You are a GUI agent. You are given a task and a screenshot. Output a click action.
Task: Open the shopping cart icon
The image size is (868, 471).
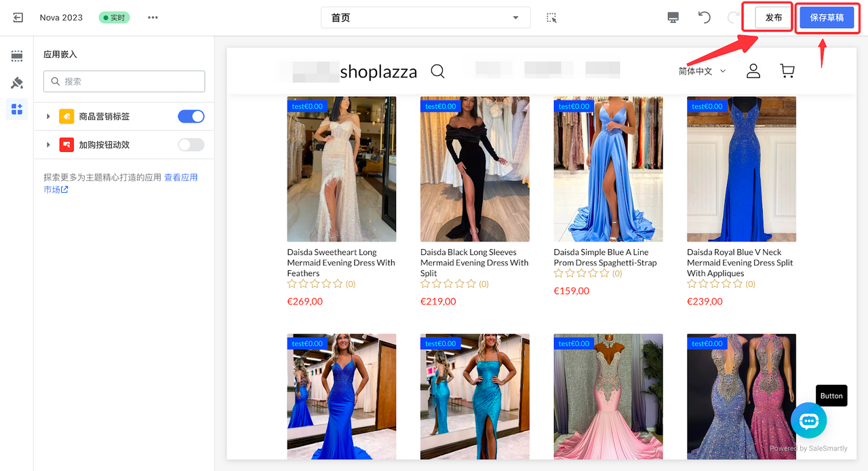[x=787, y=71]
